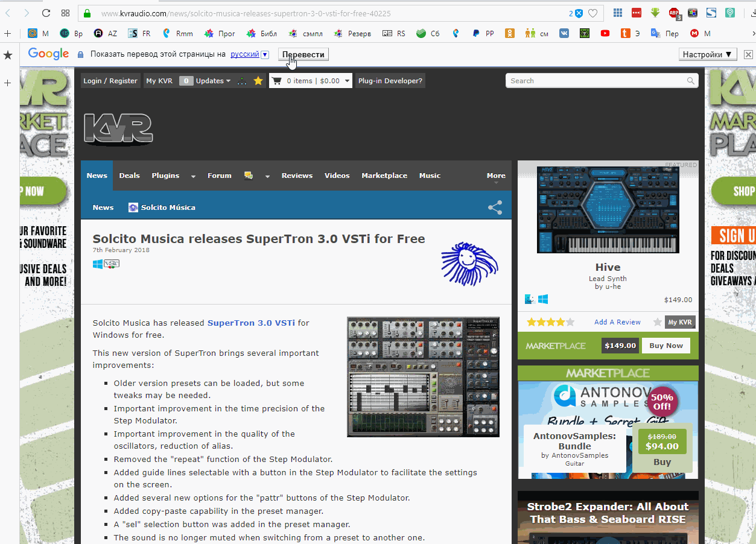756x544 pixels.
Task: Click the ABP extension icon
Action: 675,13
